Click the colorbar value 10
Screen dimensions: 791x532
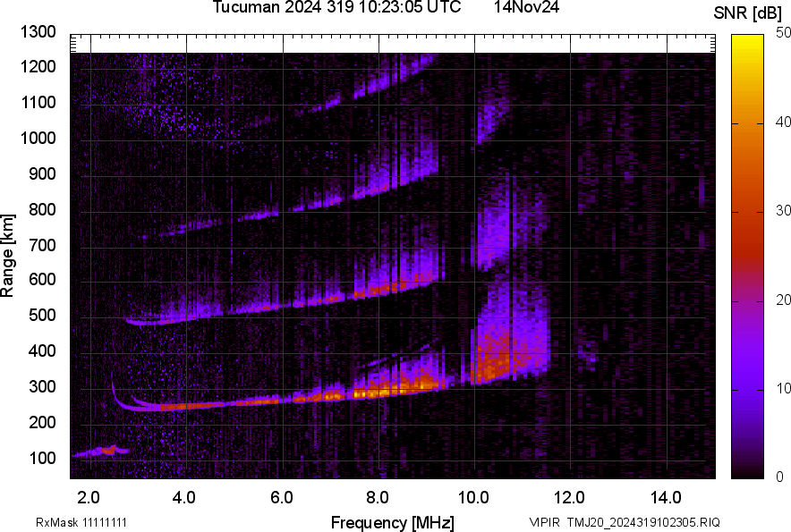click(783, 388)
